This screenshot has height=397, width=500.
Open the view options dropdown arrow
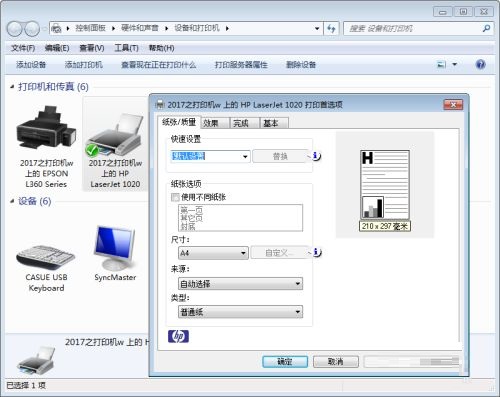pyautogui.click(x=454, y=65)
